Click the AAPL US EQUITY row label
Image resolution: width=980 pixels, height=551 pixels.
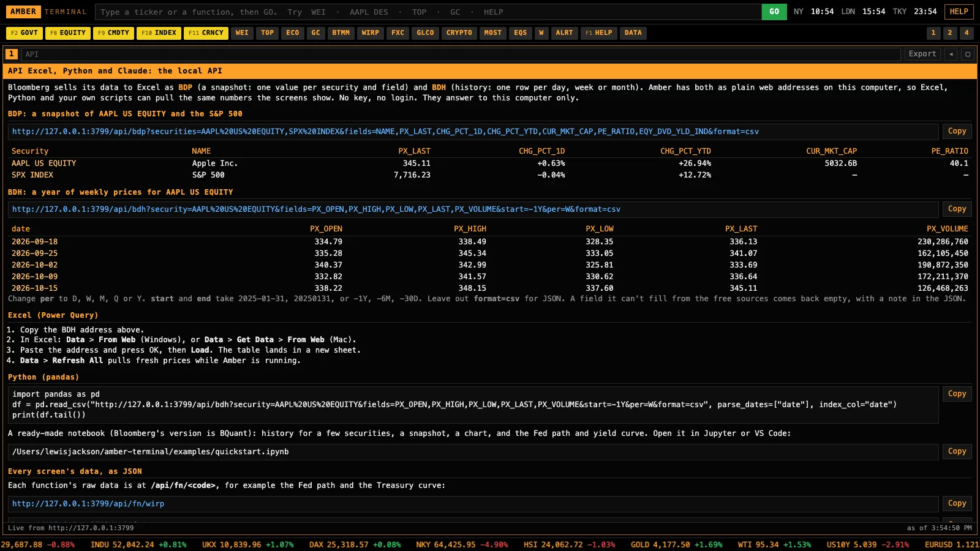44,163
